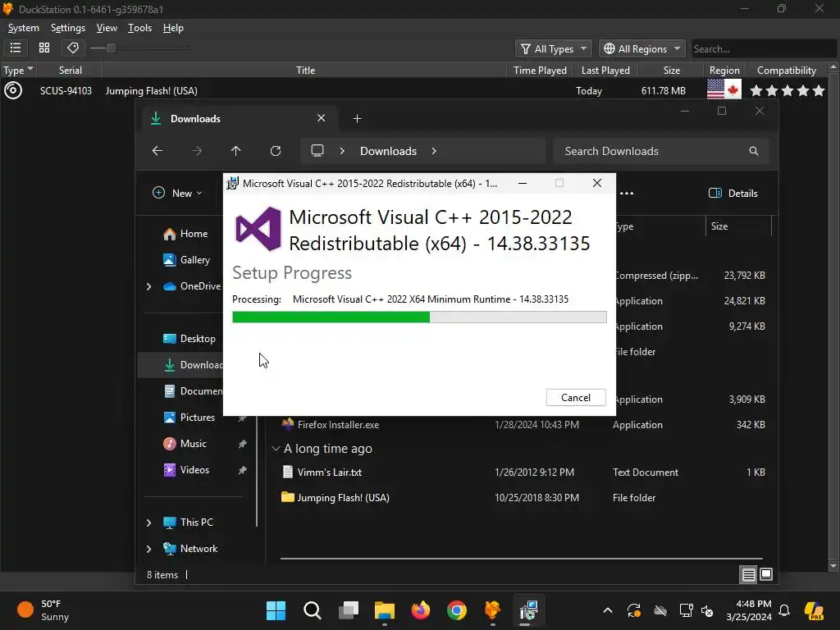Show hidden system tray icons
The height and width of the screenshot is (630, 840).
[x=608, y=610]
